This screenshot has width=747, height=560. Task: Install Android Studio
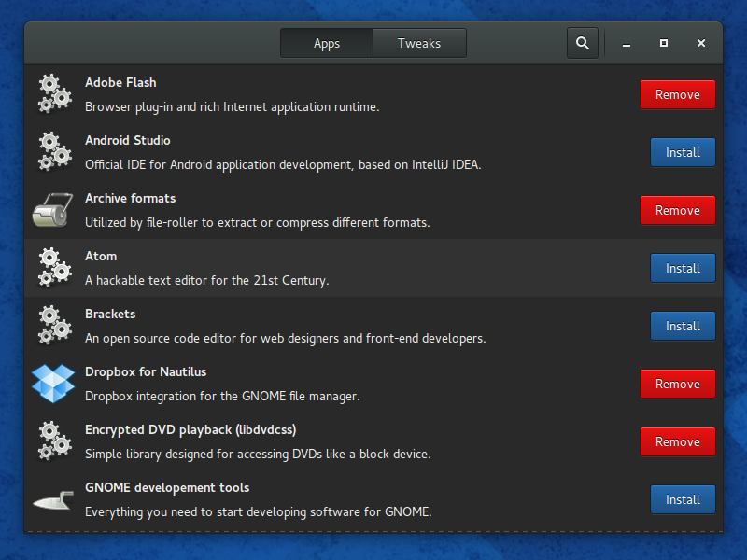[x=683, y=152]
